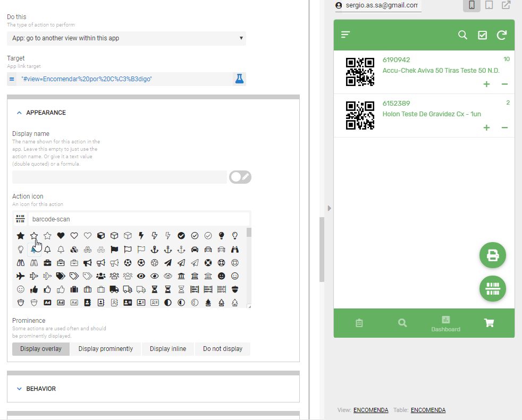Select the solid users group icon

[101, 276]
